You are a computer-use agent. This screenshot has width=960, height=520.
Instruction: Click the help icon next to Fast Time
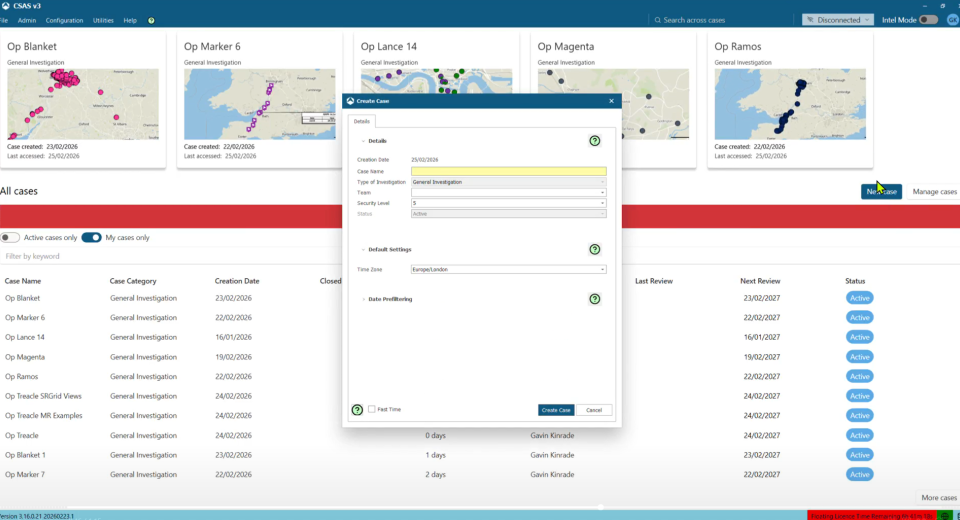coord(357,410)
